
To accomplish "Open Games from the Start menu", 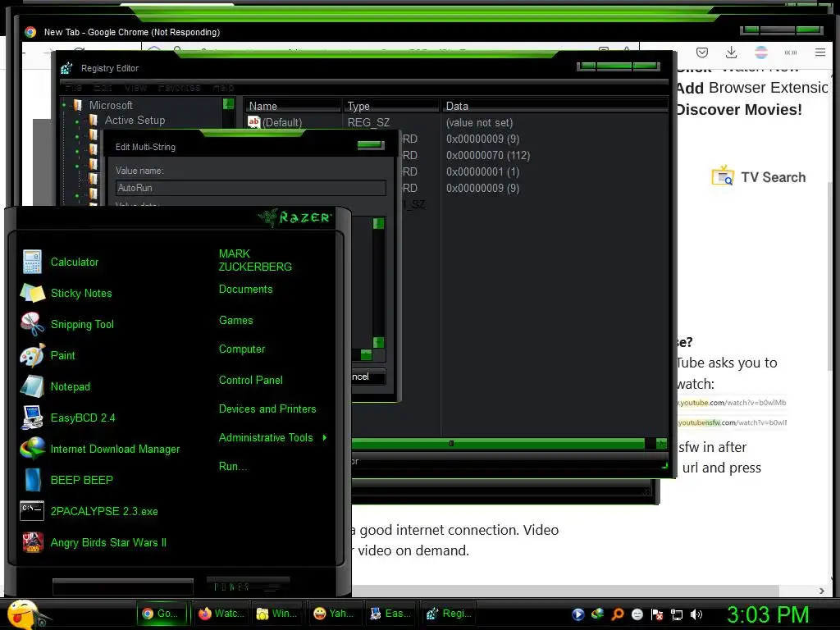I will (x=236, y=321).
